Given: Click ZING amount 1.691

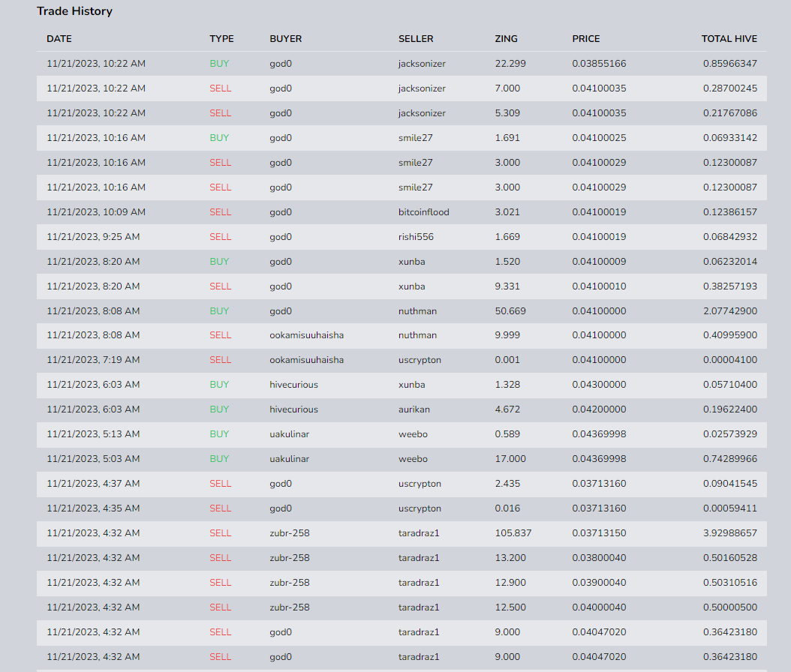Looking at the screenshot, I should pyautogui.click(x=507, y=138).
